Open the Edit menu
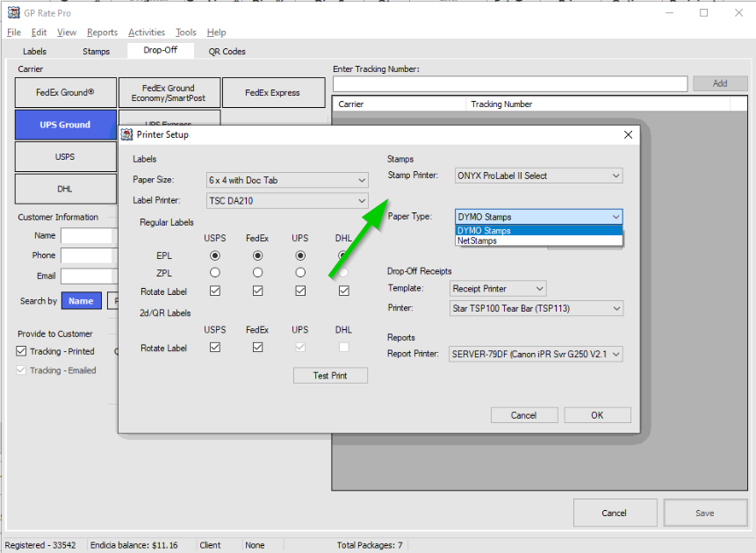Screen dimensions: 756x553 [39, 32]
